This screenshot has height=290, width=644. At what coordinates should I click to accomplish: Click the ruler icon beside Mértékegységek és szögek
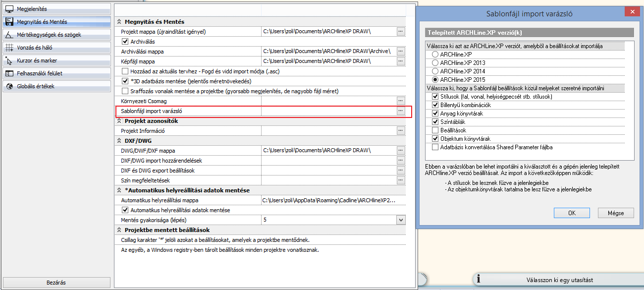click(x=9, y=35)
